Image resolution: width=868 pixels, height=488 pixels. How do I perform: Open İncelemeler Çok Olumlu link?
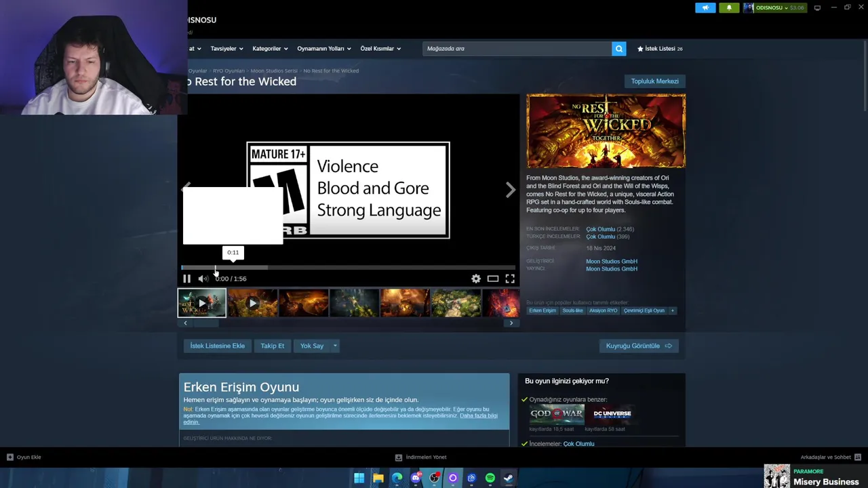[x=578, y=444]
